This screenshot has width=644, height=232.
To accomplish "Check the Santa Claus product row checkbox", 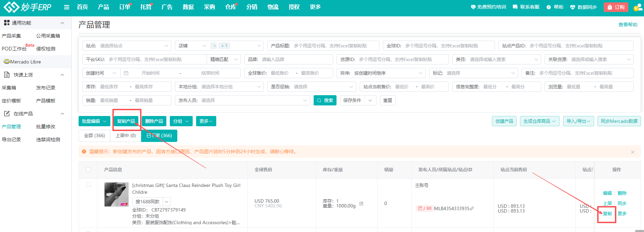I will 88,185.
